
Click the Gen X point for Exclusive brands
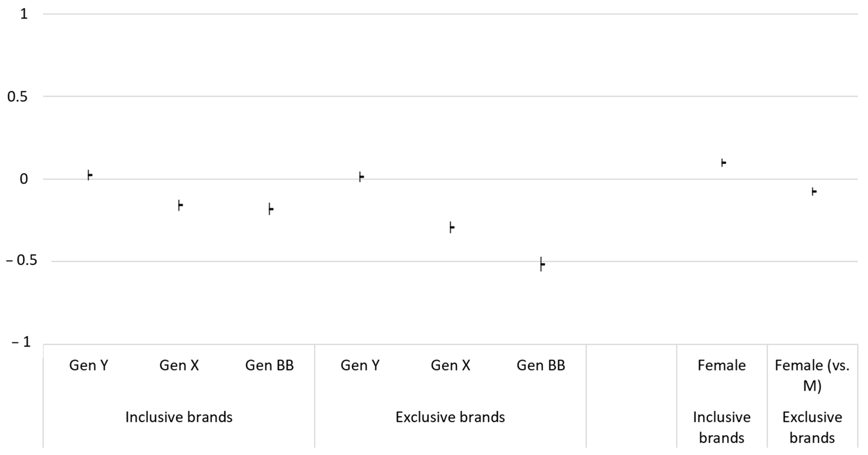[451, 227]
